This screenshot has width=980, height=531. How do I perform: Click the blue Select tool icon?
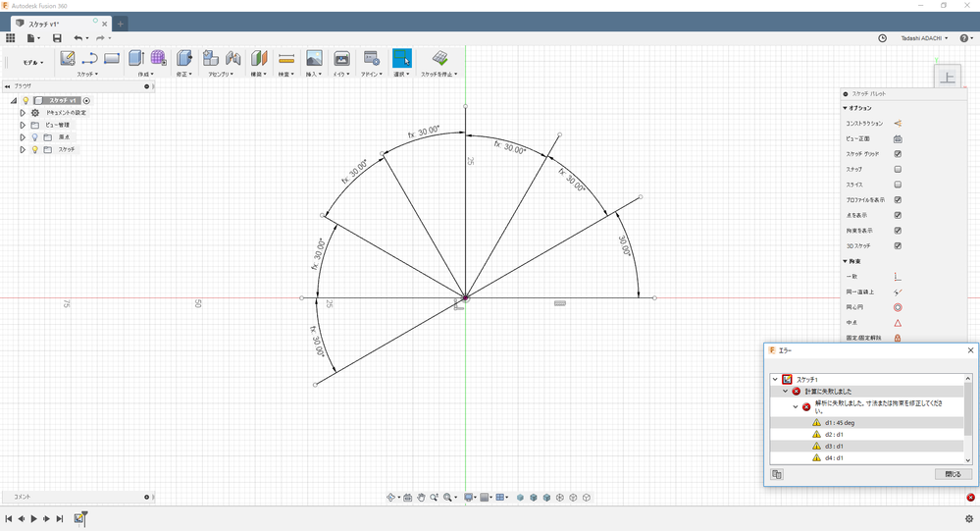(402, 58)
